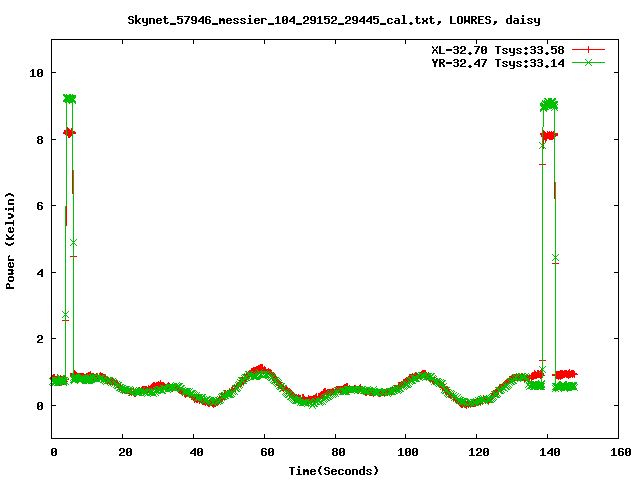Click the Time(Seconds) x-axis label
This screenshot has height=480, width=640.
334,471
